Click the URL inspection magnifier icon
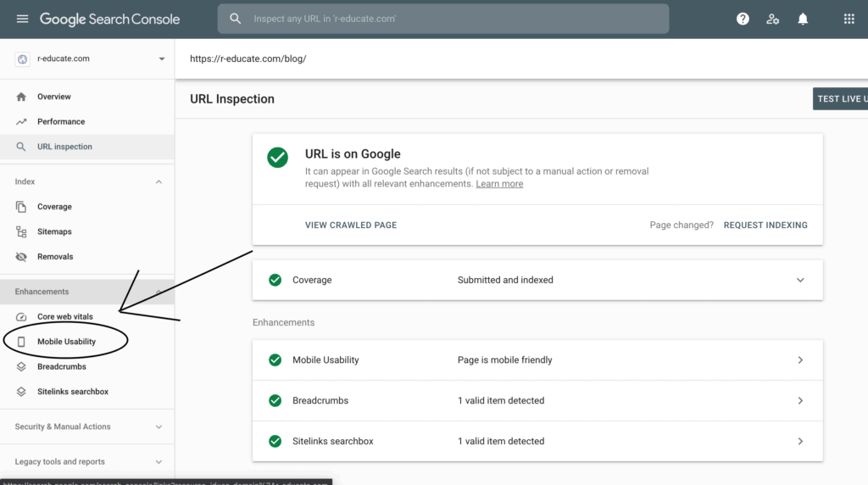868x485 pixels. pyautogui.click(x=21, y=147)
